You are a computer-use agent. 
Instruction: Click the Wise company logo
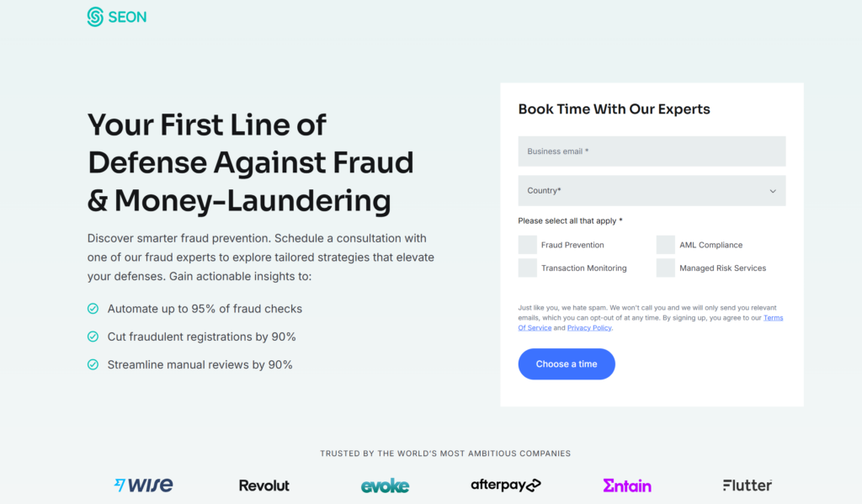click(x=143, y=485)
